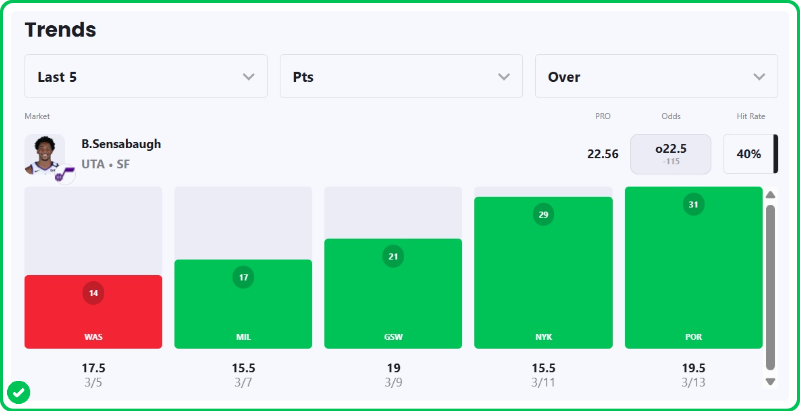Click the 3/9 game date label
Viewport: 800px width, 411px height.
pyautogui.click(x=393, y=383)
